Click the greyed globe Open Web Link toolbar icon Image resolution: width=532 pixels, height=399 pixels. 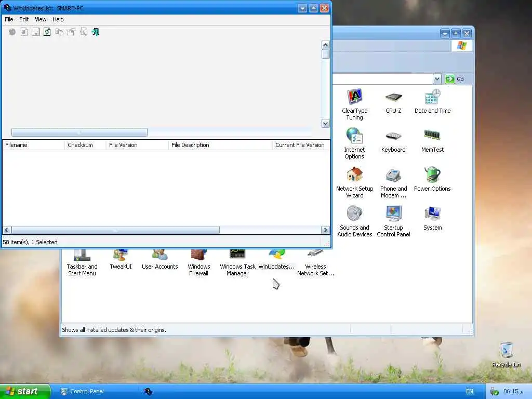[x=12, y=32]
